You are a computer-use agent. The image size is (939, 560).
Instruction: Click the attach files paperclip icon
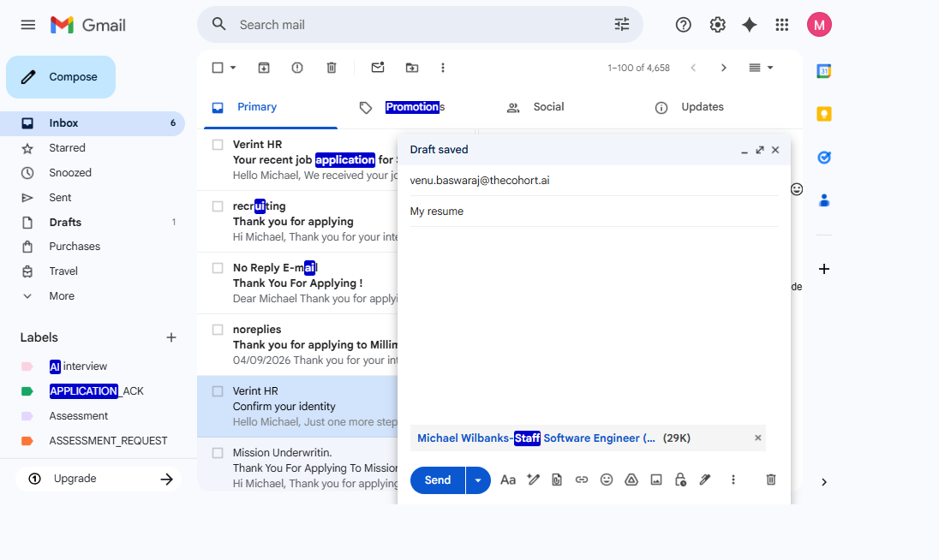point(557,480)
